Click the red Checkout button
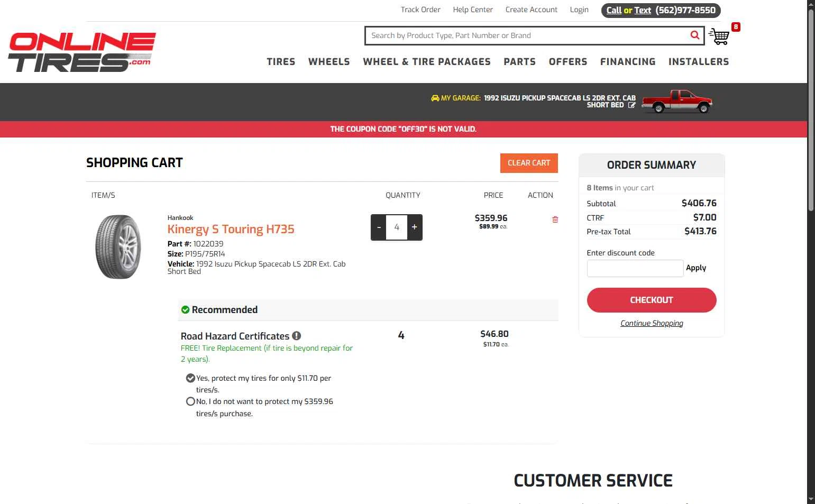The width and height of the screenshot is (815, 504). [652, 300]
